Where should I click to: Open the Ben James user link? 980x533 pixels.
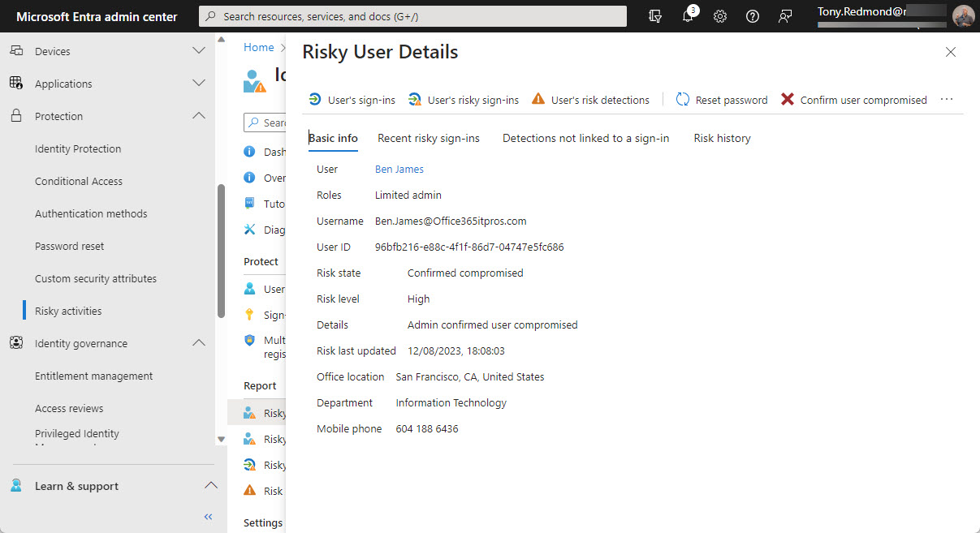point(399,169)
